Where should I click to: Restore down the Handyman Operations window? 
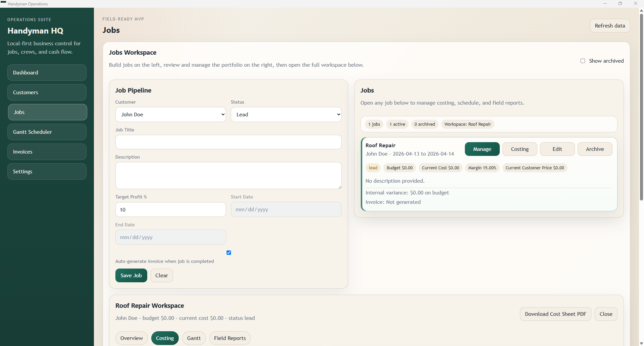click(x=620, y=4)
